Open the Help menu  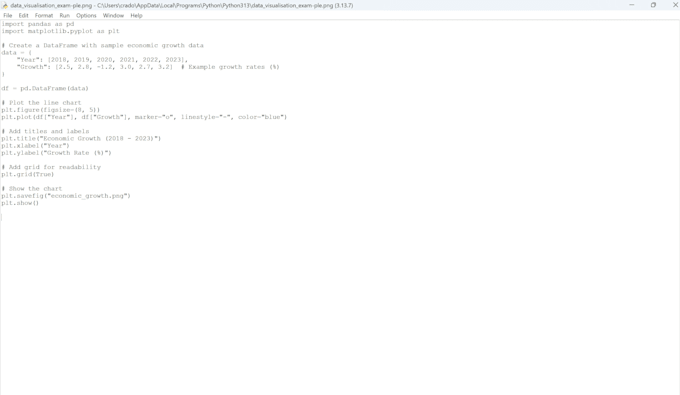(136, 16)
